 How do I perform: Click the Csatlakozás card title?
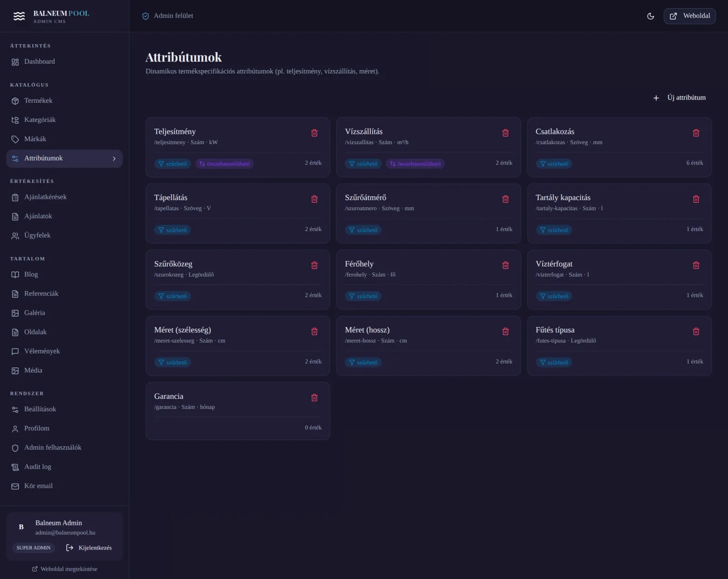555,131
